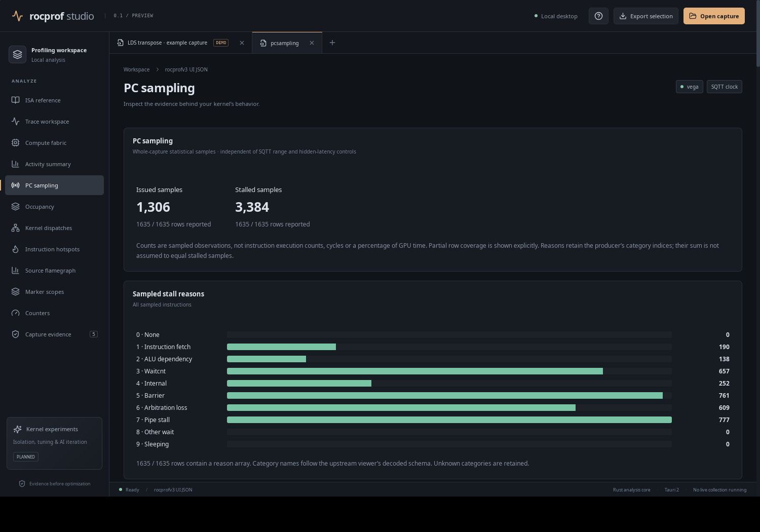Click the Capture evidence shield icon
Screen dimensions: 760x532
tap(16, 334)
